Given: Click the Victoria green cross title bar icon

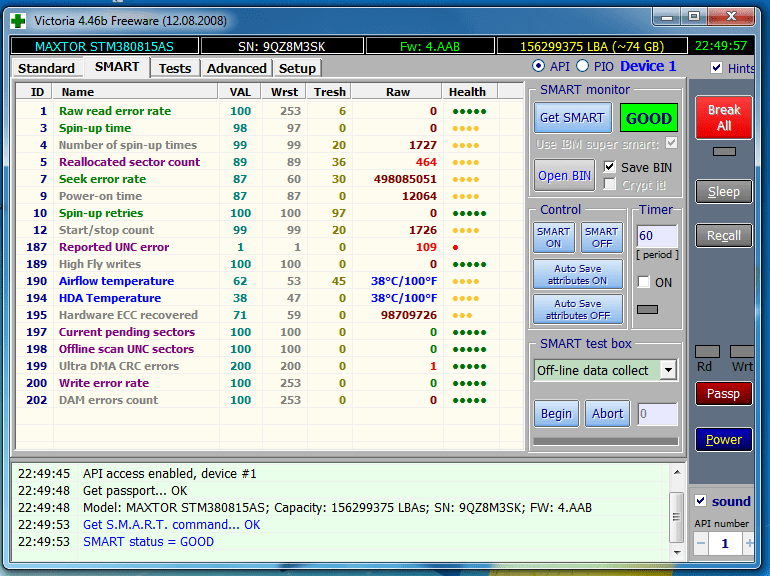Looking at the screenshot, I should [18, 19].
